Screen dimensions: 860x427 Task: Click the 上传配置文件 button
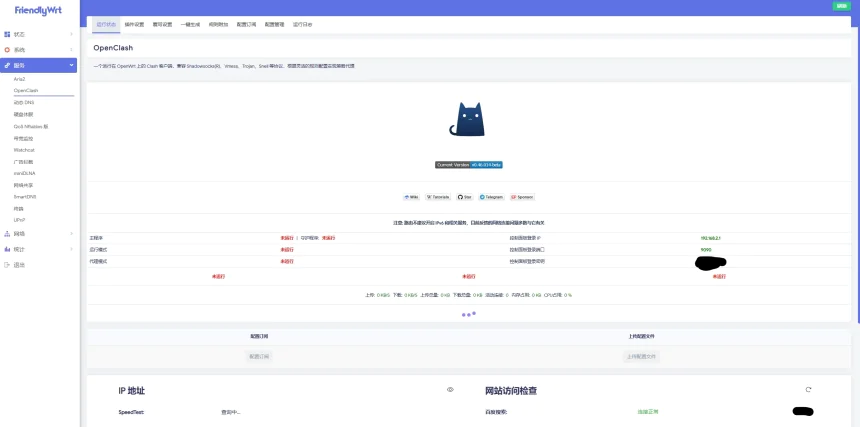(641, 356)
